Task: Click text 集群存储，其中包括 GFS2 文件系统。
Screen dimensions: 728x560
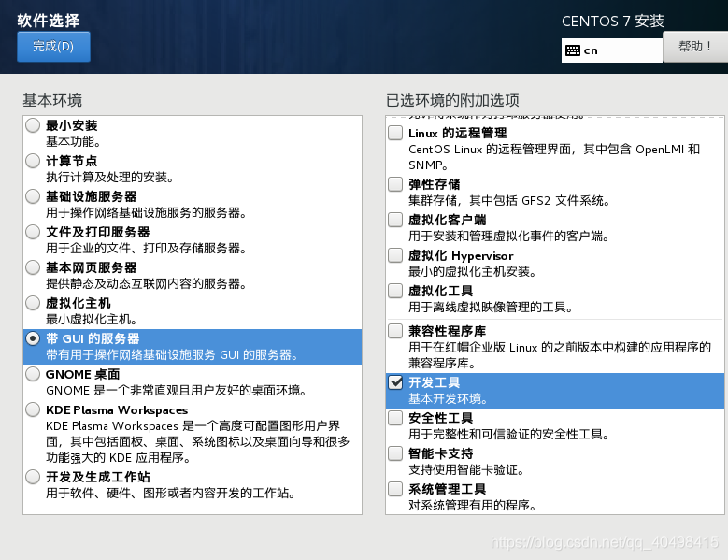Action: point(509,201)
